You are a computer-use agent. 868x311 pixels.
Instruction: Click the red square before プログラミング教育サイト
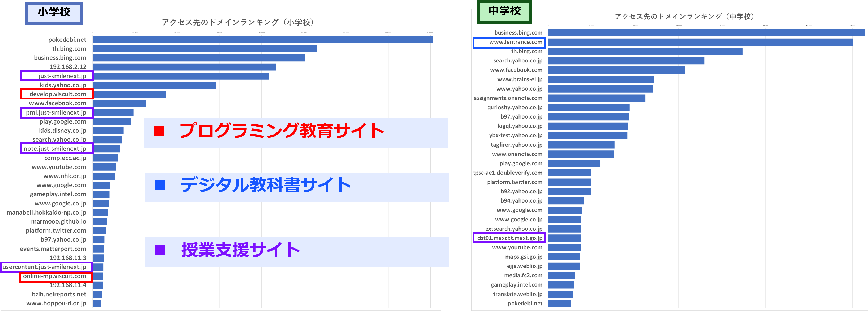point(159,131)
